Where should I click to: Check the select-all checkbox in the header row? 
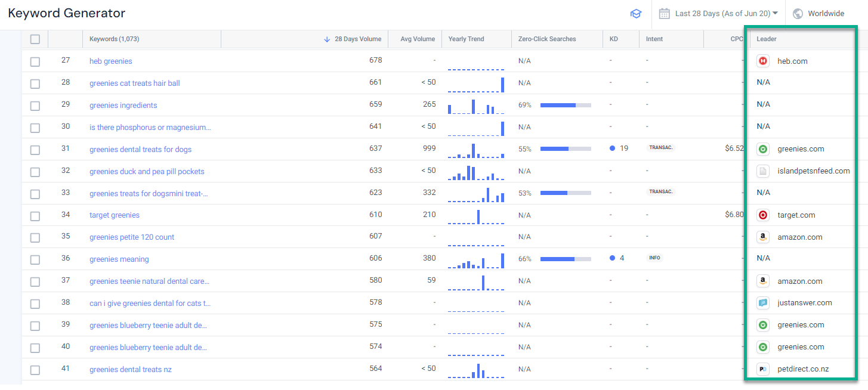coord(35,39)
